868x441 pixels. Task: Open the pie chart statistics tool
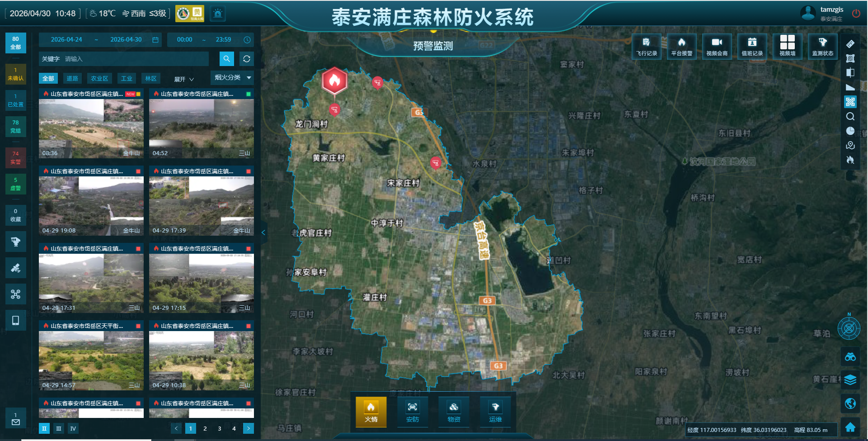(x=850, y=131)
